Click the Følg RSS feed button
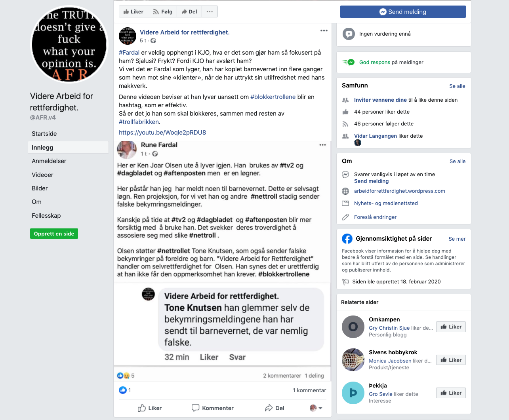 click(x=162, y=11)
